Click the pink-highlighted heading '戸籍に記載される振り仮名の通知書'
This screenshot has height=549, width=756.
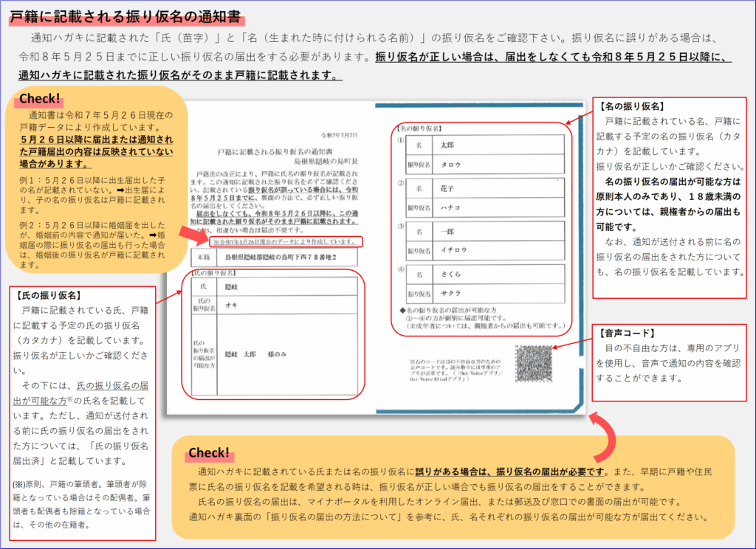pyautogui.click(x=126, y=17)
